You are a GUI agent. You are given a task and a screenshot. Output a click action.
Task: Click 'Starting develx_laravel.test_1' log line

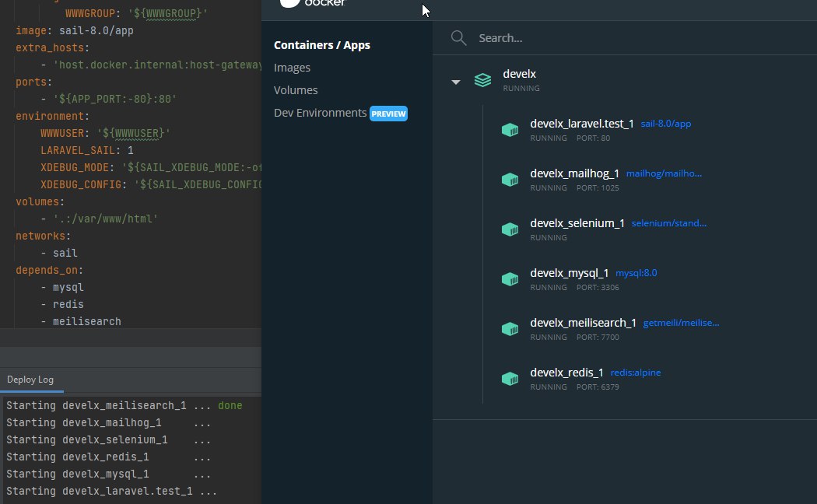[x=111, y=492]
